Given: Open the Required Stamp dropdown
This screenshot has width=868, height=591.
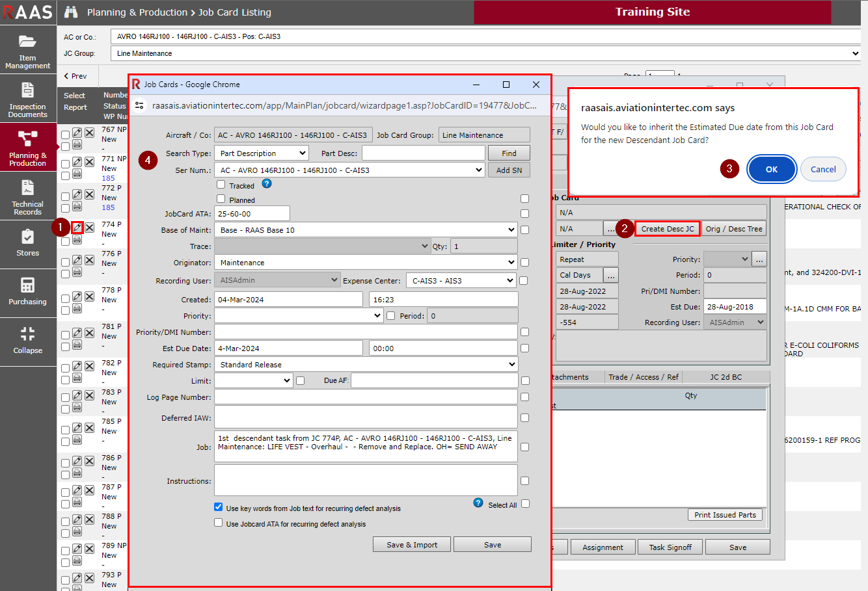Looking at the screenshot, I should pyautogui.click(x=366, y=365).
